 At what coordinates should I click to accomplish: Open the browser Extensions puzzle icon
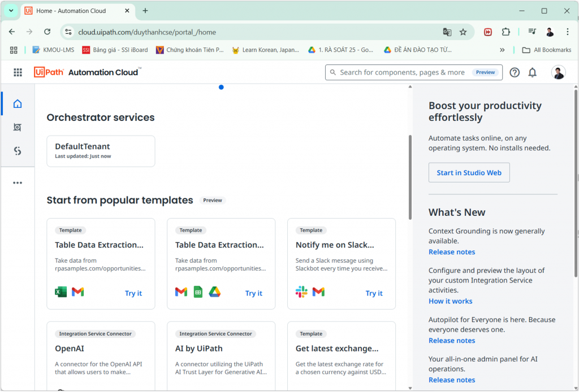tap(506, 32)
